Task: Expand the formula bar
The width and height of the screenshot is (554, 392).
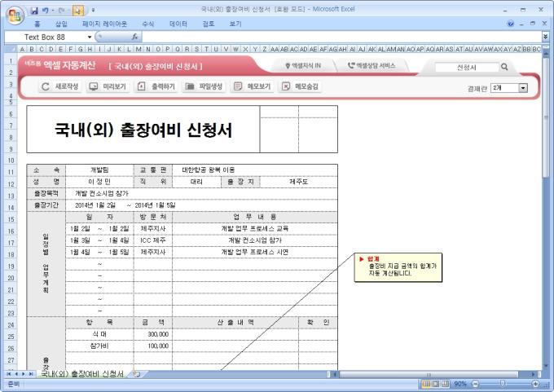Action: coord(545,37)
